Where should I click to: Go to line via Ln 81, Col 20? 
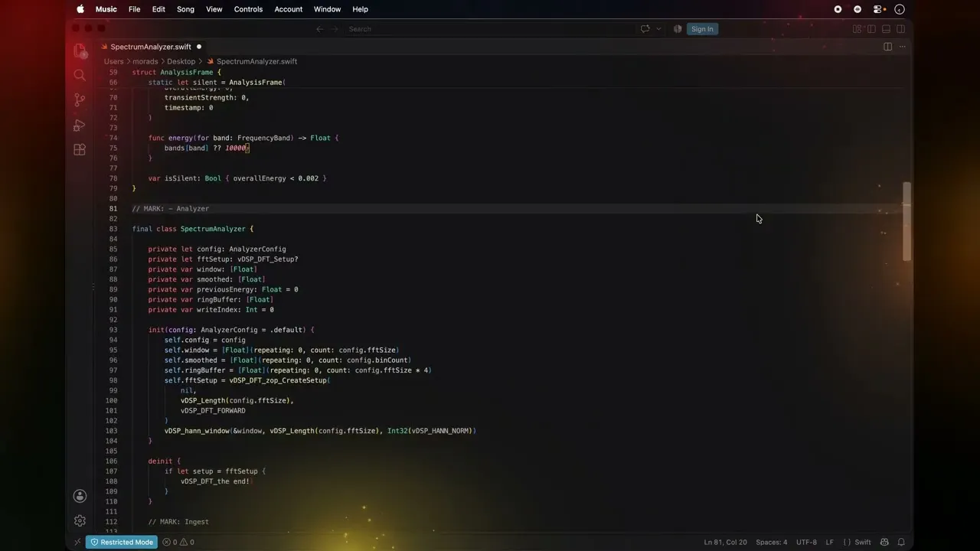click(x=725, y=542)
